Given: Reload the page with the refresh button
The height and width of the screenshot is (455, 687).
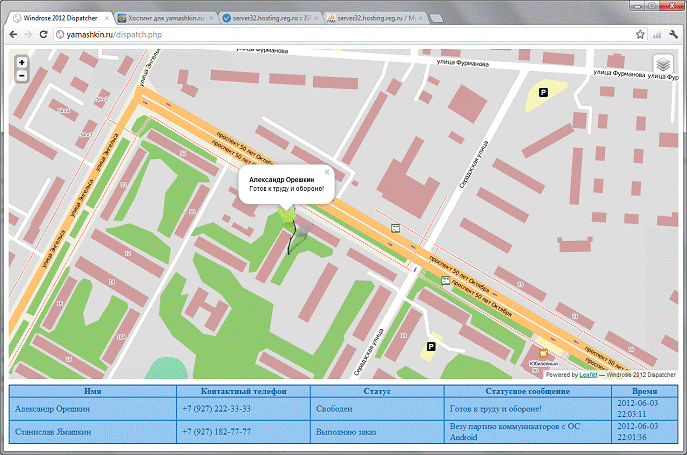Looking at the screenshot, I should pos(44,34).
